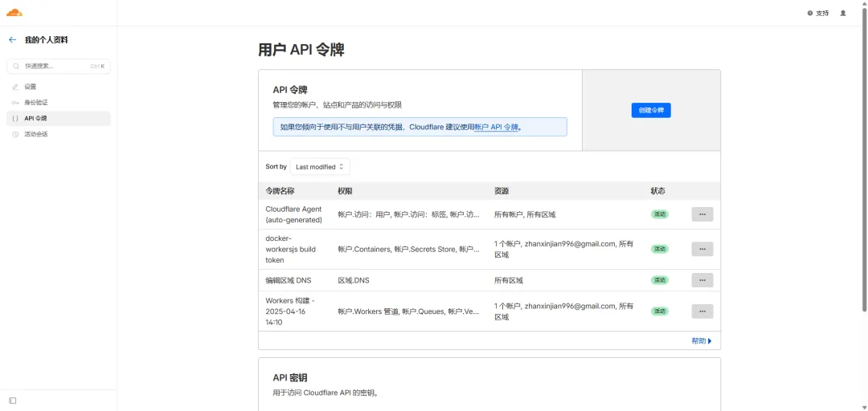Click the 所有区域 resource cell for DNS token

point(509,280)
